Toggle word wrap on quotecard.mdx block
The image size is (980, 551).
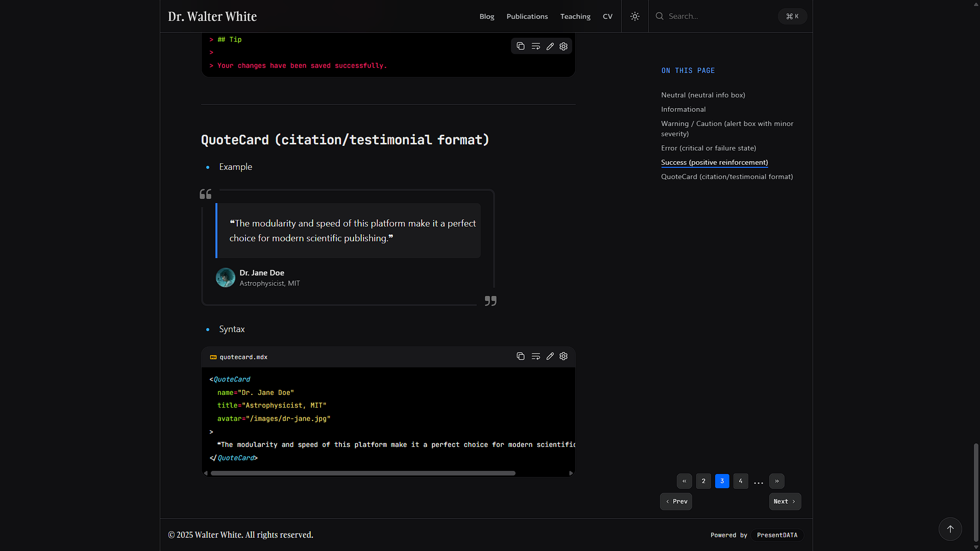(x=535, y=357)
